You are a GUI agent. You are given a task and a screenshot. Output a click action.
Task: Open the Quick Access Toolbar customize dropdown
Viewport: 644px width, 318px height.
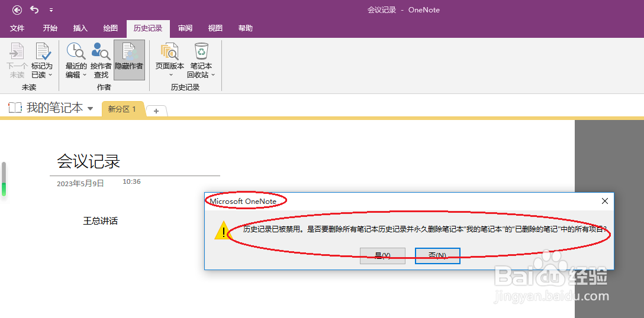click(51, 10)
